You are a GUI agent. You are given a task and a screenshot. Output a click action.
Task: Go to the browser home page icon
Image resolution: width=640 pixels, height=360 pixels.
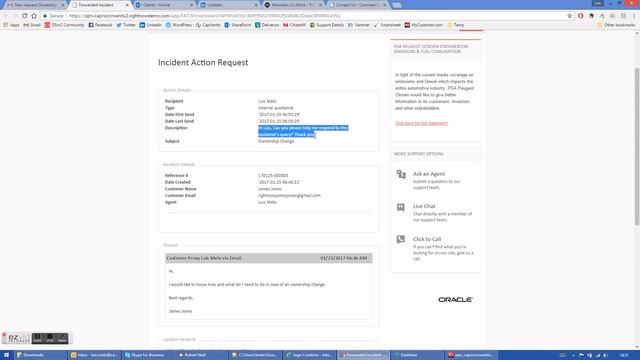coord(34,16)
